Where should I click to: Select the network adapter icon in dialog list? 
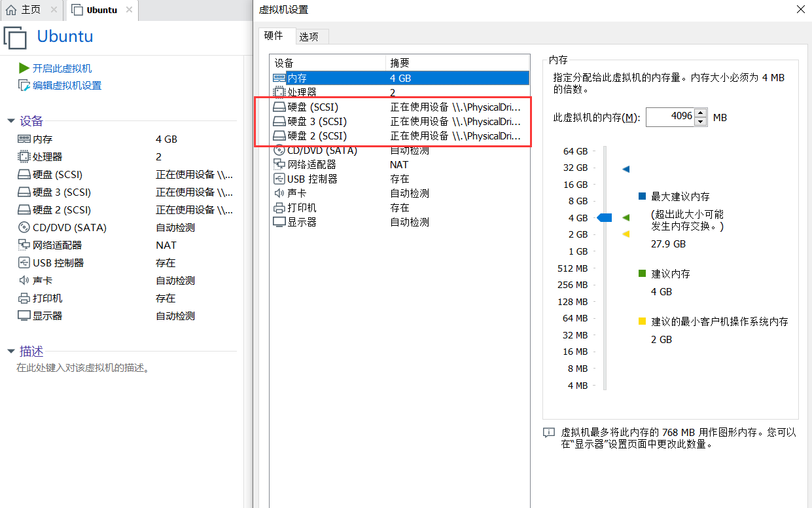(279, 165)
